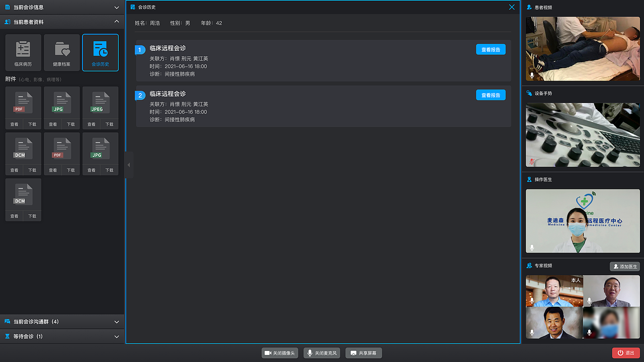Mute the microphone with 关闭麦克风
Viewport: 644px width, 362px height.
pos(323,353)
